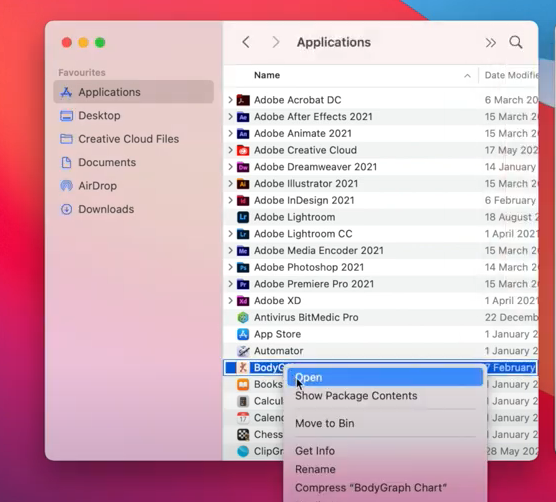This screenshot has width=556, height=502.
Task: Click the Adobe Lightroom CC icon
Action: pyautogui.click(x=243, y=234)
